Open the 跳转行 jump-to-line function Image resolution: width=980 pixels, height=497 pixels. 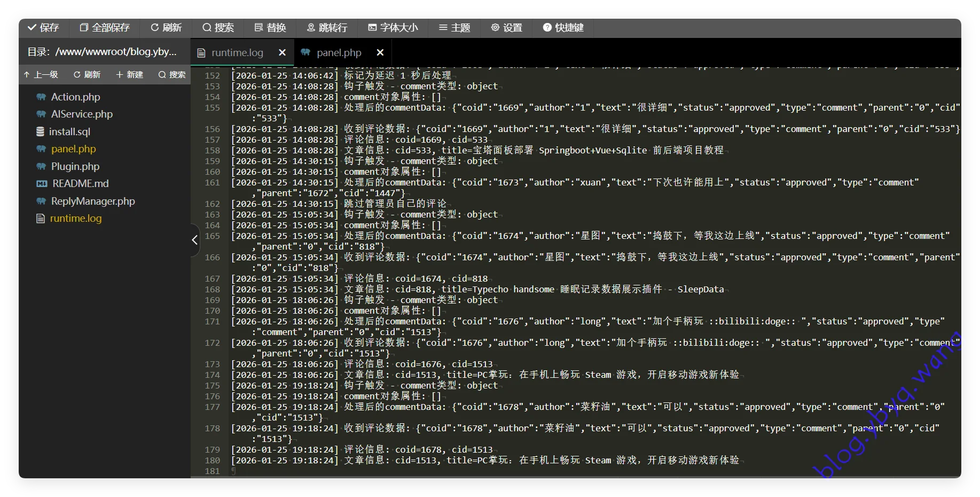tap(327, 28)
